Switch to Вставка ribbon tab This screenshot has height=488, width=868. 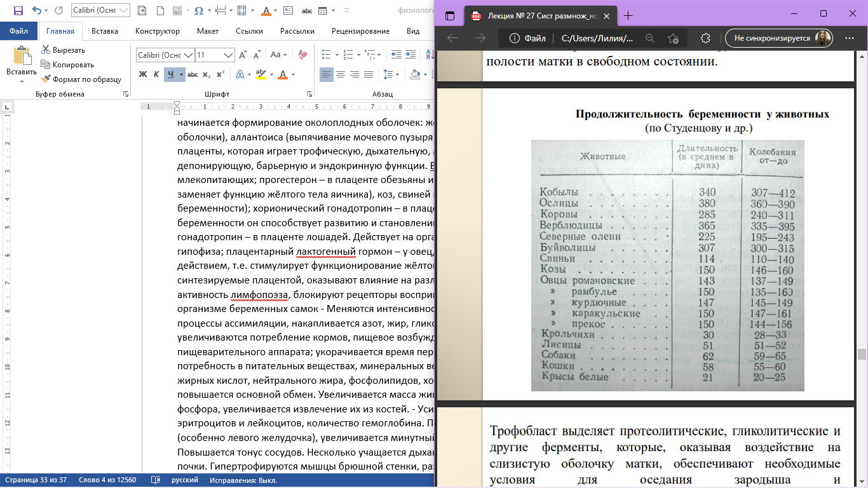pyautogui.click(x=105, y=31)
